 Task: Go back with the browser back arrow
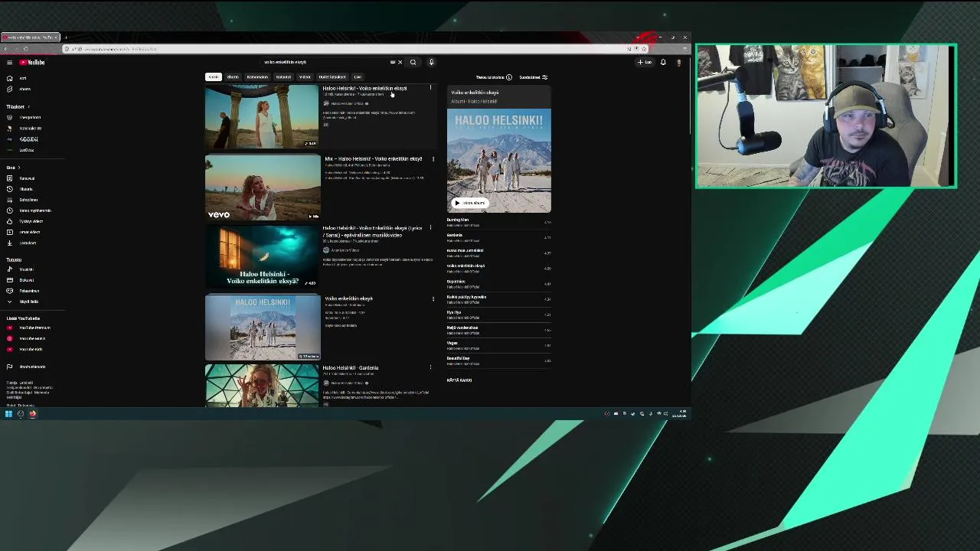point(5,49)
